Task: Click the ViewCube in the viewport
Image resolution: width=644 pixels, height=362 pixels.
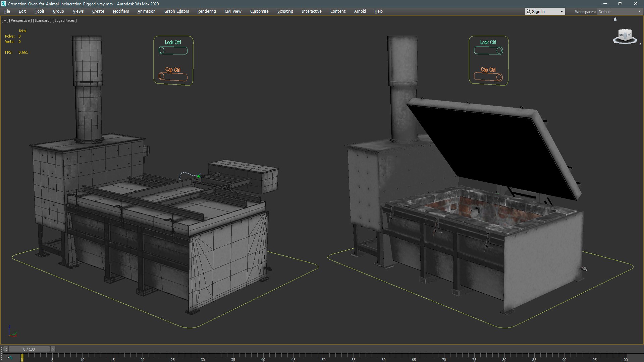Action: [x=625, y=35]
